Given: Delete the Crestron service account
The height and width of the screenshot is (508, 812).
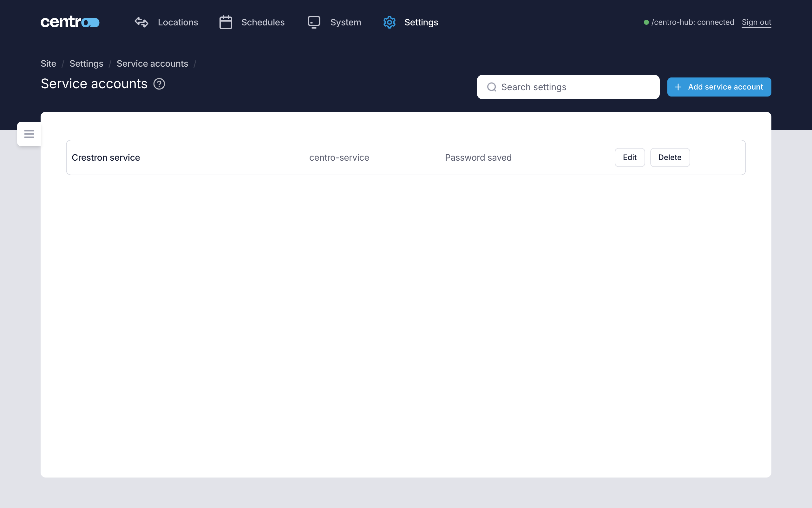Looking at the screenshot, I should pyautogui.click(x=670, y=157).
